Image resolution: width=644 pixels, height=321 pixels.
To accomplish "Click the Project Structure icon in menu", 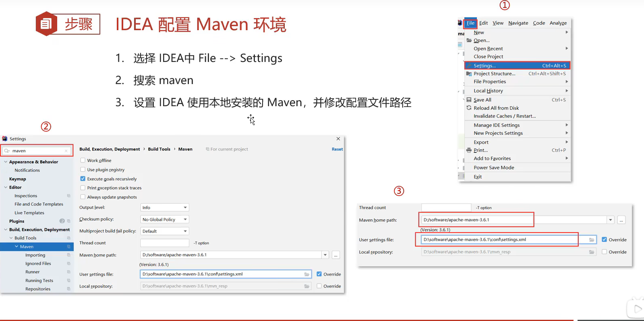I will (x=469, y=74).
